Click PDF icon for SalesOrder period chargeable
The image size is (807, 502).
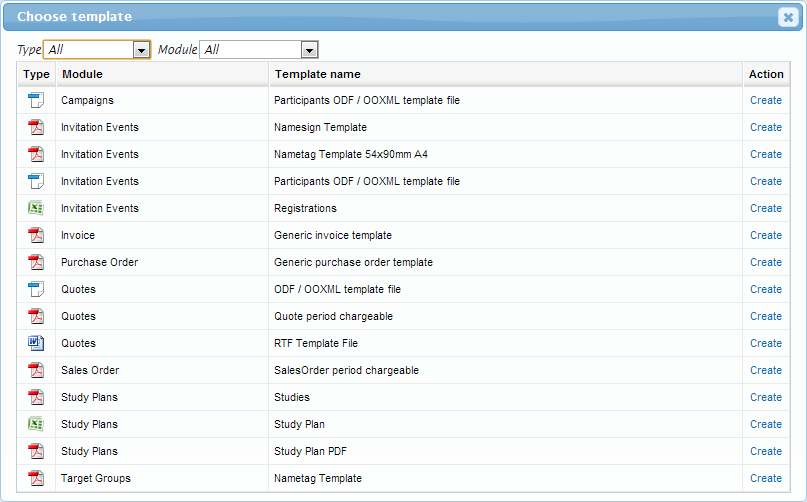pos(36,370)
